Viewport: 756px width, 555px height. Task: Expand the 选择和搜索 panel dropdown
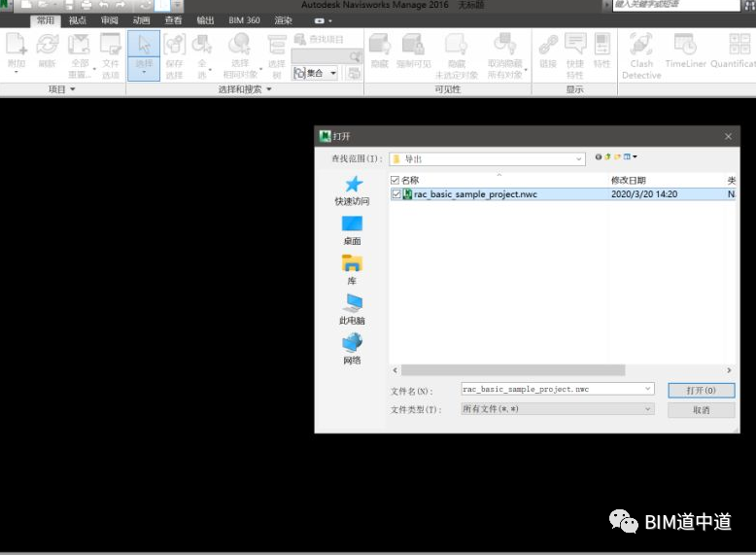coord(245,89)
